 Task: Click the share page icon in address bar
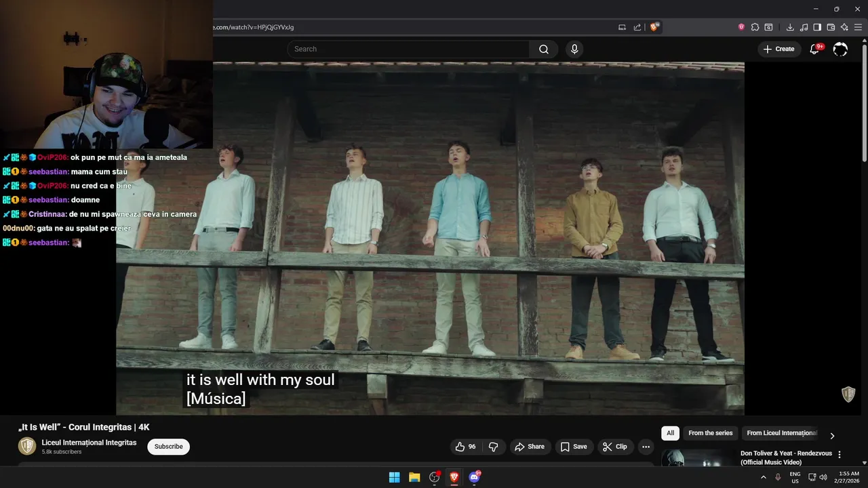coord(637,27)
